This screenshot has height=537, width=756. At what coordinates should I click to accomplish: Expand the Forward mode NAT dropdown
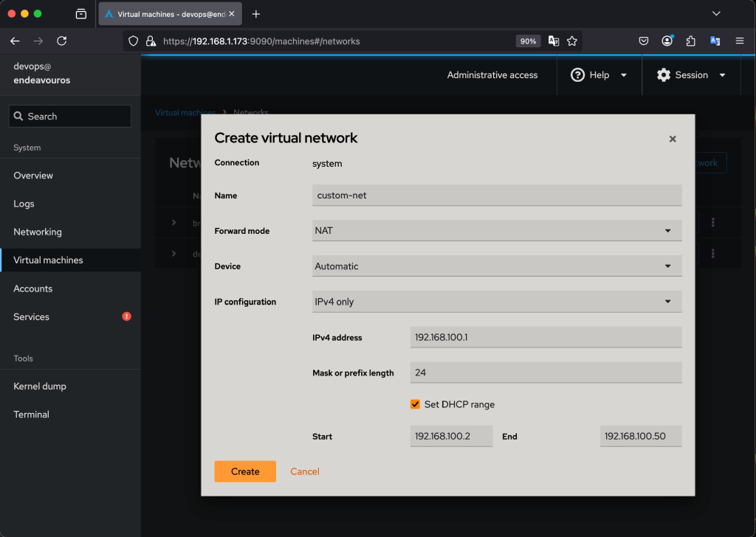497,231
